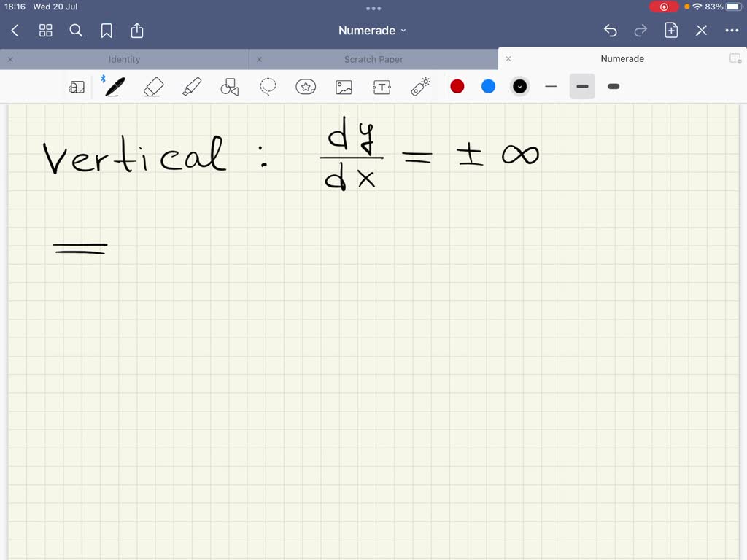Open document search
This screenshot has width=747, height=560.
(x=76, y=31)
